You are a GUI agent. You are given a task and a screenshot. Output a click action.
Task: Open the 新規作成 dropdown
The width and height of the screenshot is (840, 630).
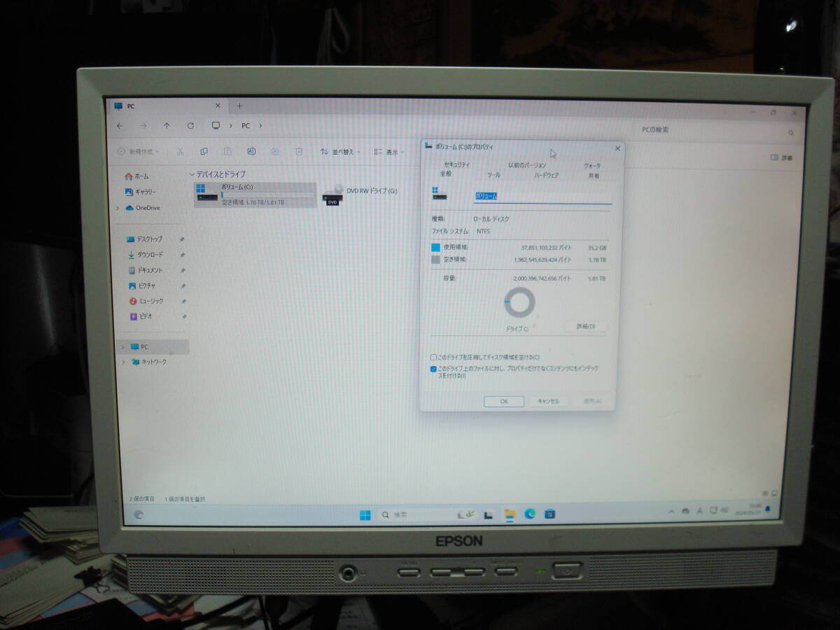[139, 151]
